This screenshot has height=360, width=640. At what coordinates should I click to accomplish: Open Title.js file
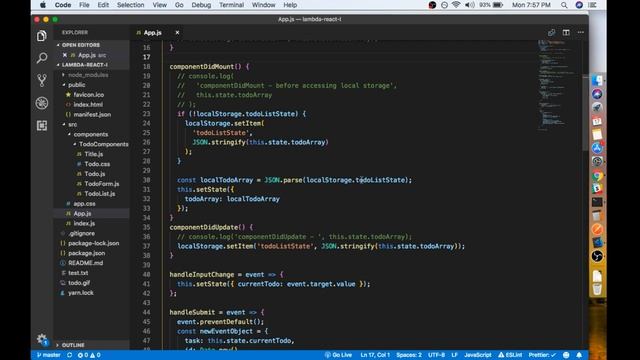pos(93,154)
